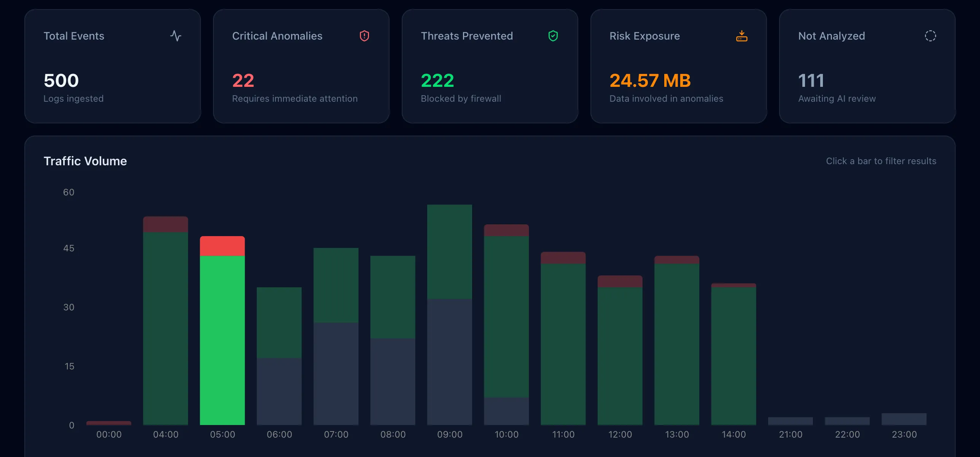980x457 pixels.
Task: Click the Traffic Volume heading
Action: (85, 161)
